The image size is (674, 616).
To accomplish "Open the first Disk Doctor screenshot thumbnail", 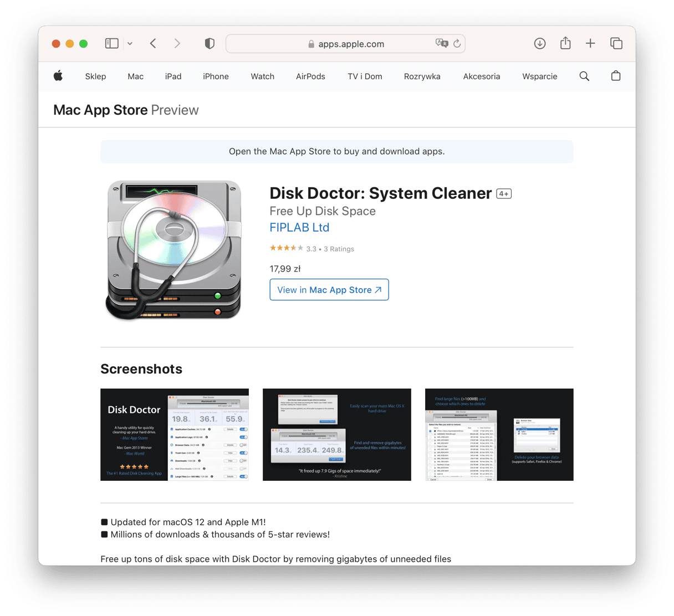I will tap(175, 434).
